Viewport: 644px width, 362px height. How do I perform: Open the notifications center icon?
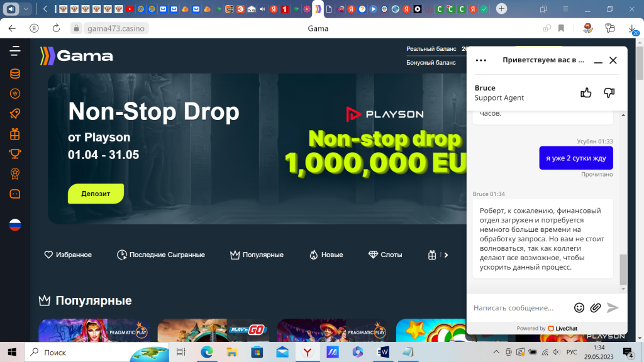click(x=628, y=352)
